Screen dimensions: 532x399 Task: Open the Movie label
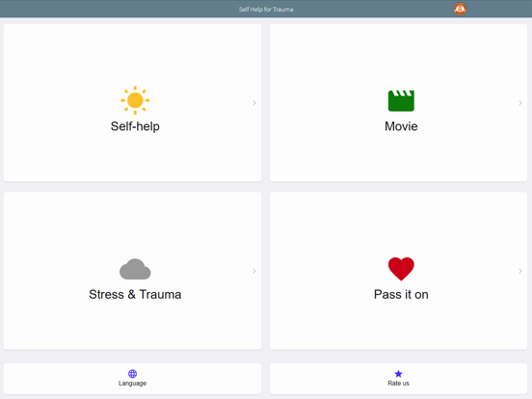pyautogui.click(x=401, y=126)
